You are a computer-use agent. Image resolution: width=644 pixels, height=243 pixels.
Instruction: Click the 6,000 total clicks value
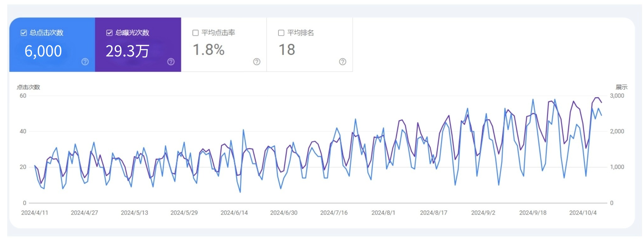pyautogui.click(x=43, y=51)
